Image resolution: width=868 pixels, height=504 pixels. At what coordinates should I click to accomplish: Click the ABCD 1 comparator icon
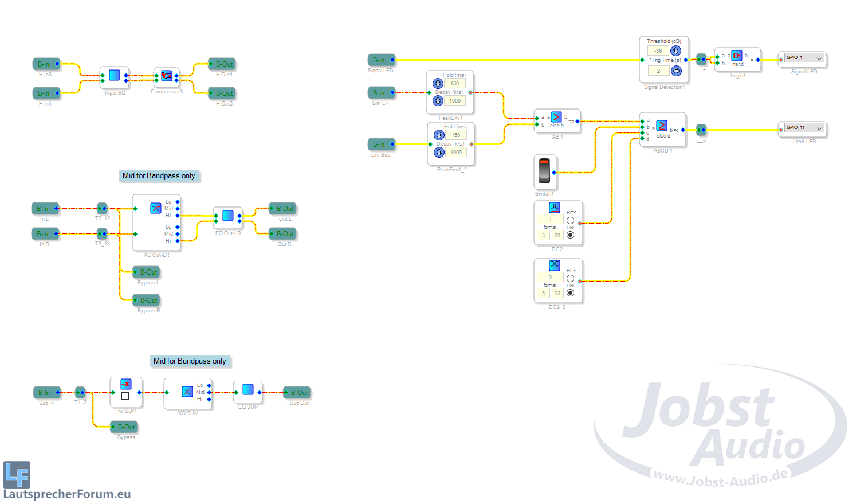[662, 126]
